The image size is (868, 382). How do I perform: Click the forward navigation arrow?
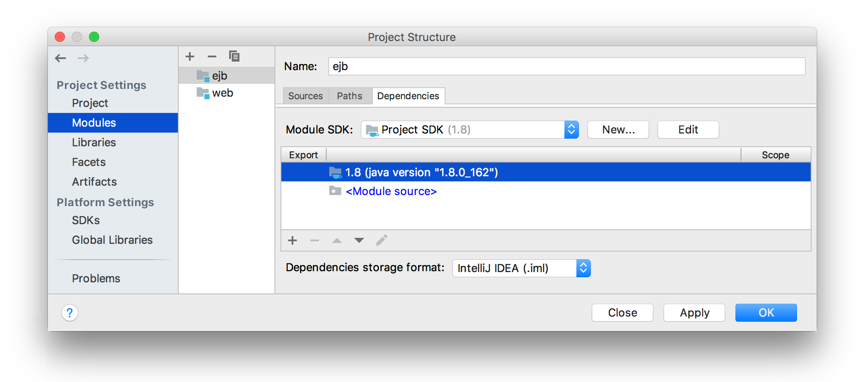coord(83,58)
